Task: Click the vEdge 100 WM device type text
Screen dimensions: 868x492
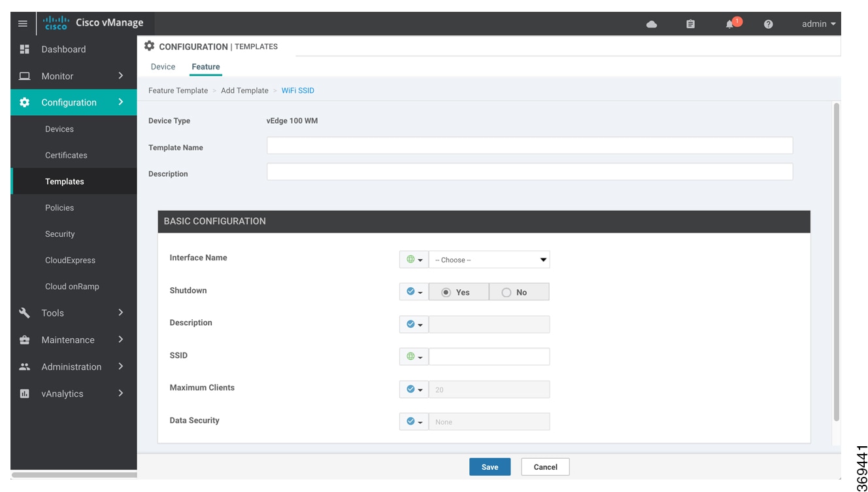Action: [292, 121]
